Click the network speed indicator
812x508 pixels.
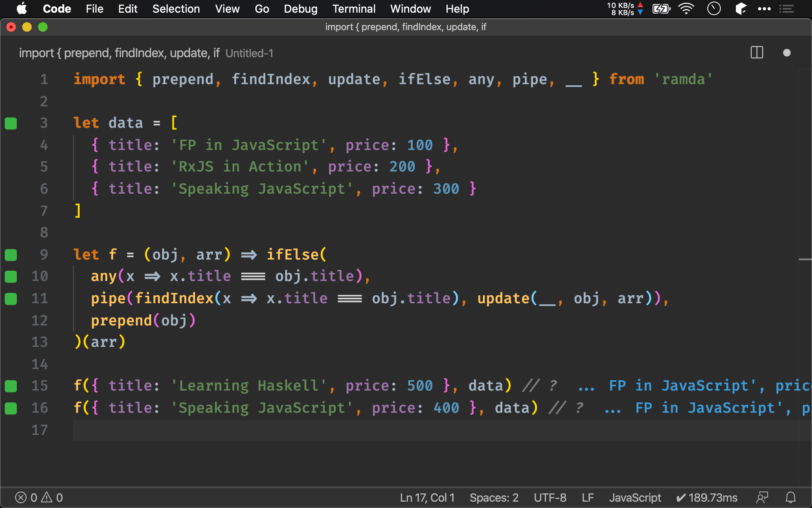(x=625, y=9)
